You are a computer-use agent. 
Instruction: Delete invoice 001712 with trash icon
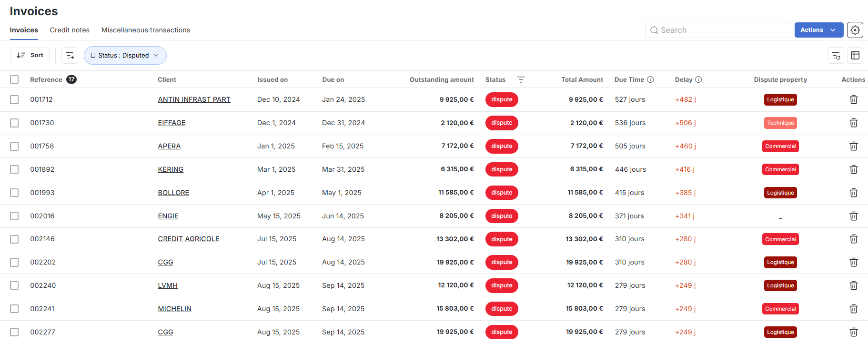coord(854,99)
